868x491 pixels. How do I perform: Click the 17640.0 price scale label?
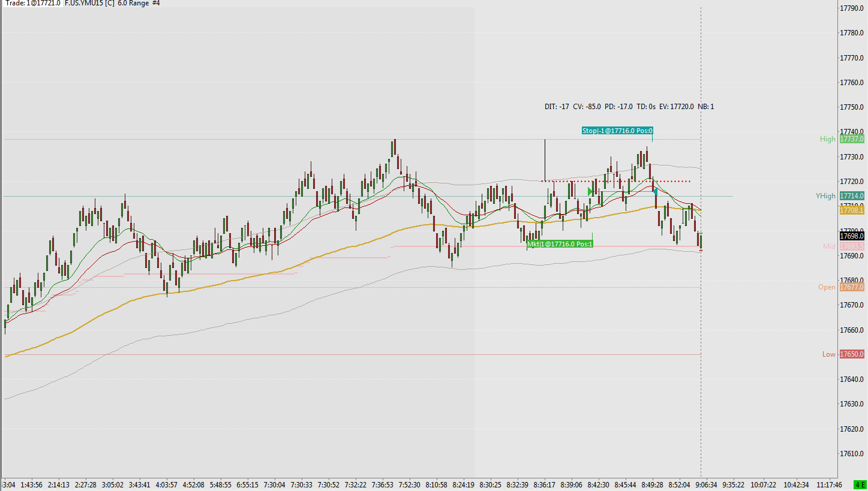coord(852,379)
